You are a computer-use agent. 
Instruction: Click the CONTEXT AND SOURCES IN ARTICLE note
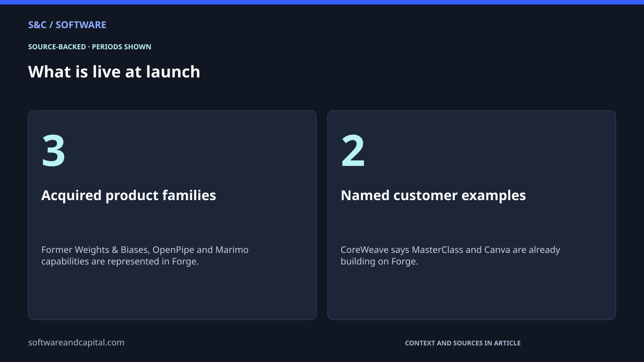463,343
